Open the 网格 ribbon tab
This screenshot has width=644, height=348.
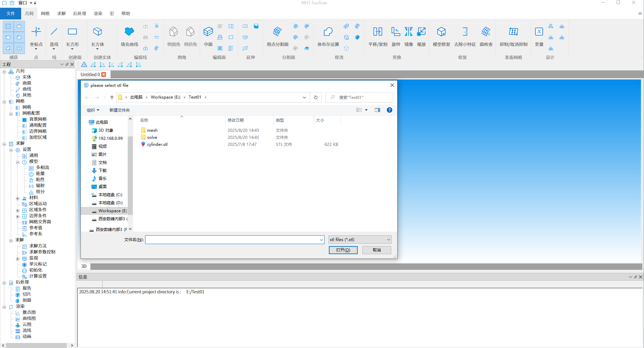pyautogui.click(x=45, y=14)
